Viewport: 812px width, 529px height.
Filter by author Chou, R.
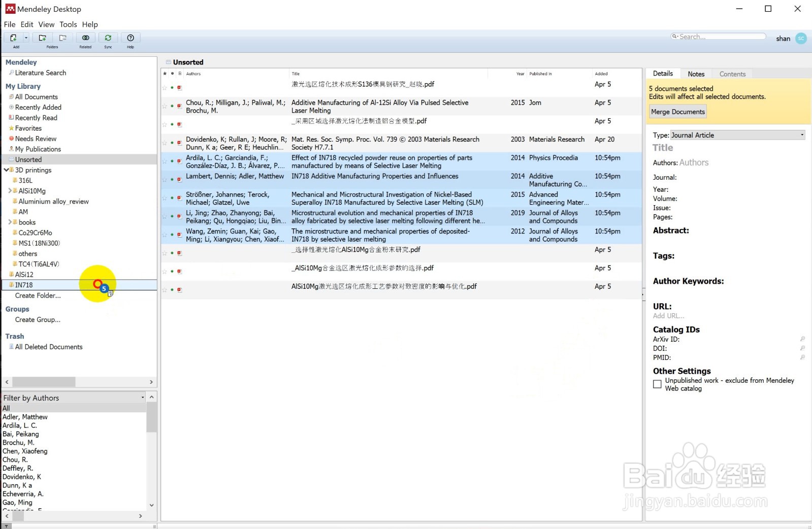click(x=15, y=459)
